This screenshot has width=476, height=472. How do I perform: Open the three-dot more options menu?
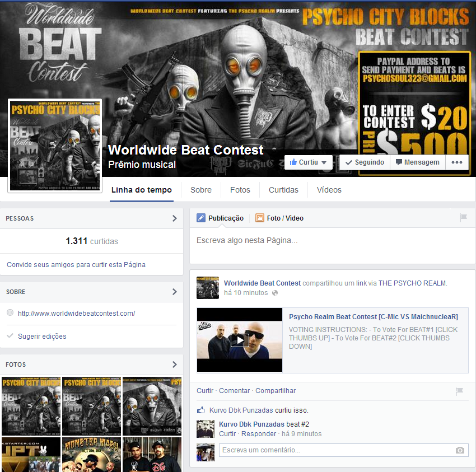457,162
